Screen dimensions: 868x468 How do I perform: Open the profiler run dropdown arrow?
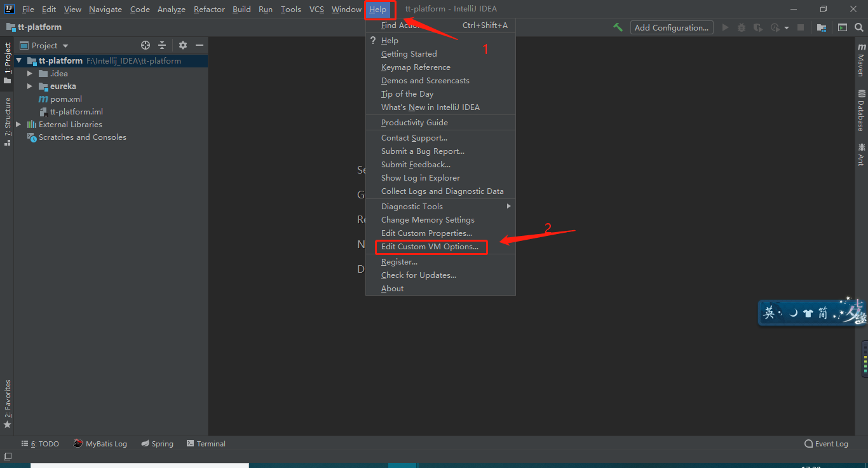point(786,27)
